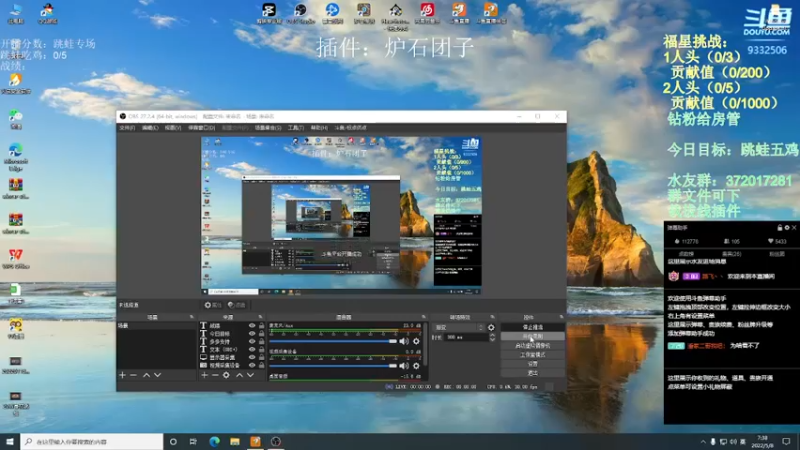This screenshot has width=800, height=450.
Task: Open Microsoft Edge from the taskbar
Action: [214, 441]
